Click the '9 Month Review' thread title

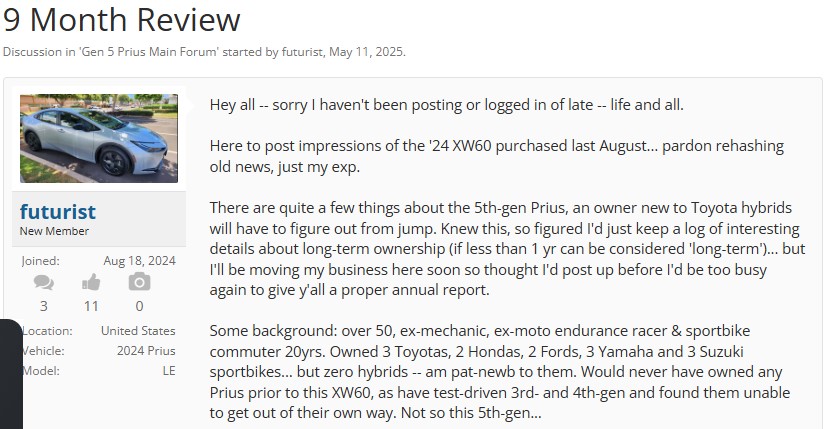(x=121, y=19)
